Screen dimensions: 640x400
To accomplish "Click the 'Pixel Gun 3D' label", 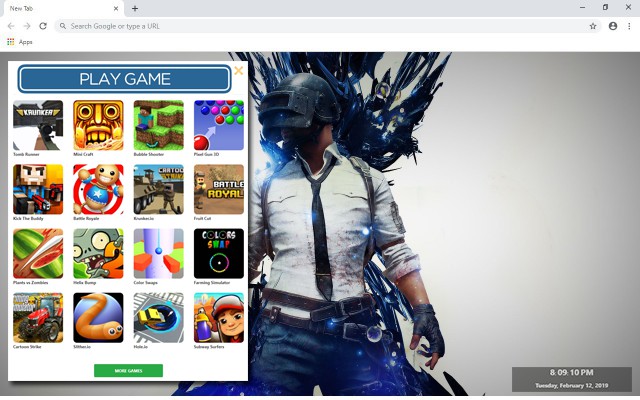I will coord(206,154).
